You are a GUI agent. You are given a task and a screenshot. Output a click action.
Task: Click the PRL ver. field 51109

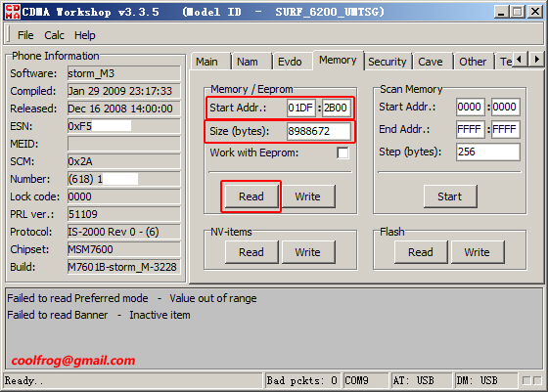(x=123, y=214)
